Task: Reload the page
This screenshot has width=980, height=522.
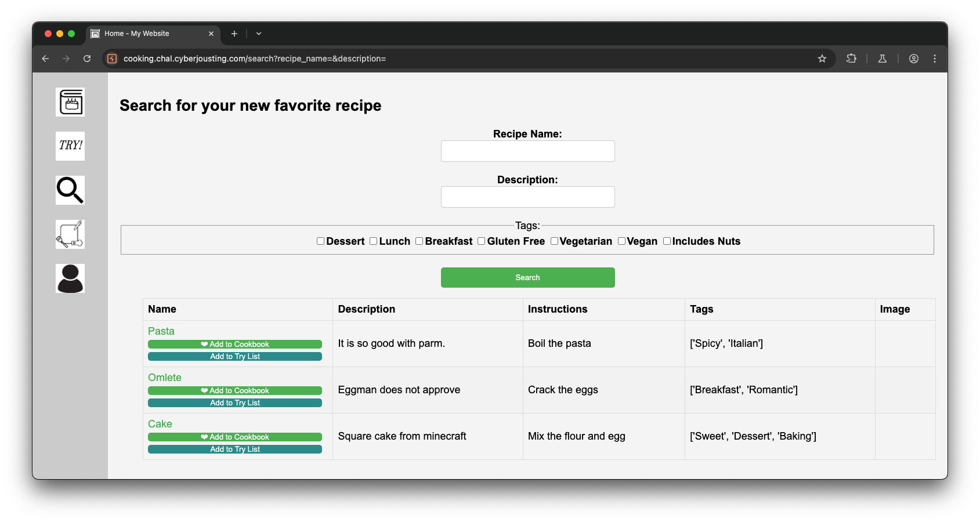Action: click(87, 59)
